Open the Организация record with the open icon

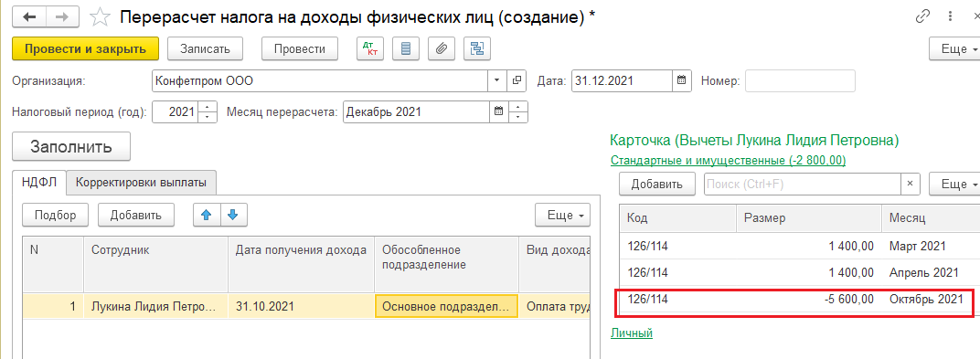(x=517, y=80)
